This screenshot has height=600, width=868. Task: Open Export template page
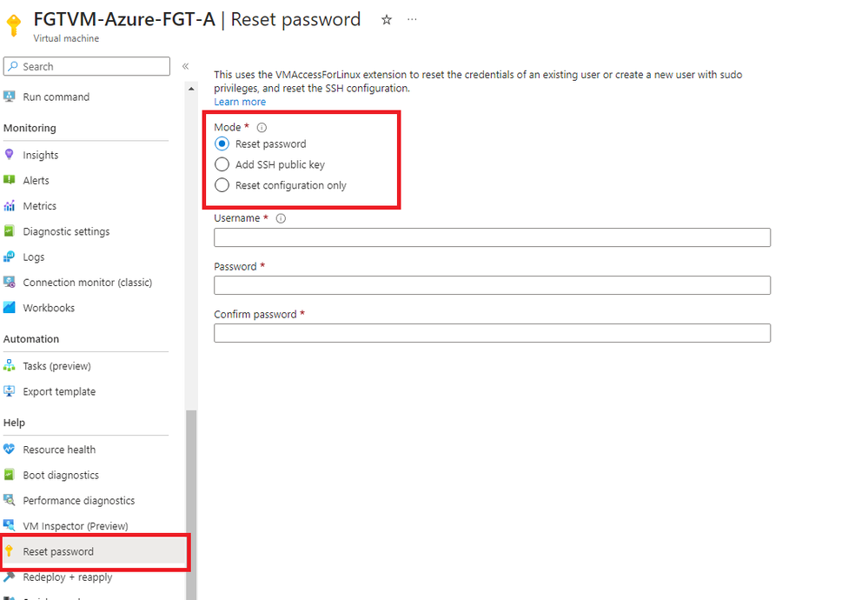pos(59,391)
